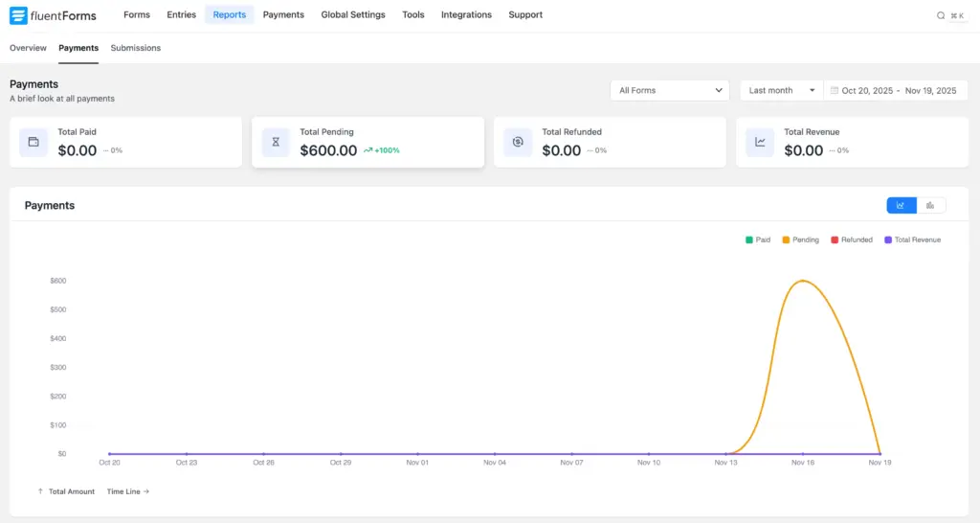Screen dimensions: 980x523
Task: Click the calendar icon in date range
Action: [x=835, y=90]
